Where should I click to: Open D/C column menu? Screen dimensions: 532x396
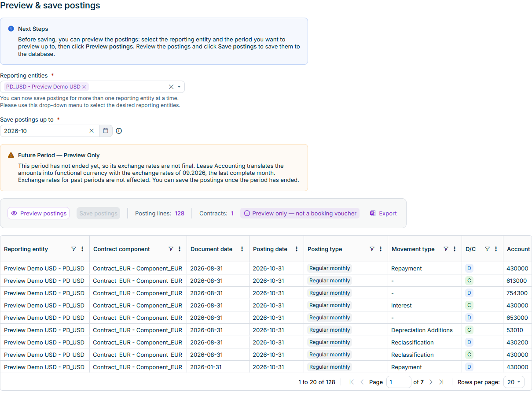coord(496,249)
